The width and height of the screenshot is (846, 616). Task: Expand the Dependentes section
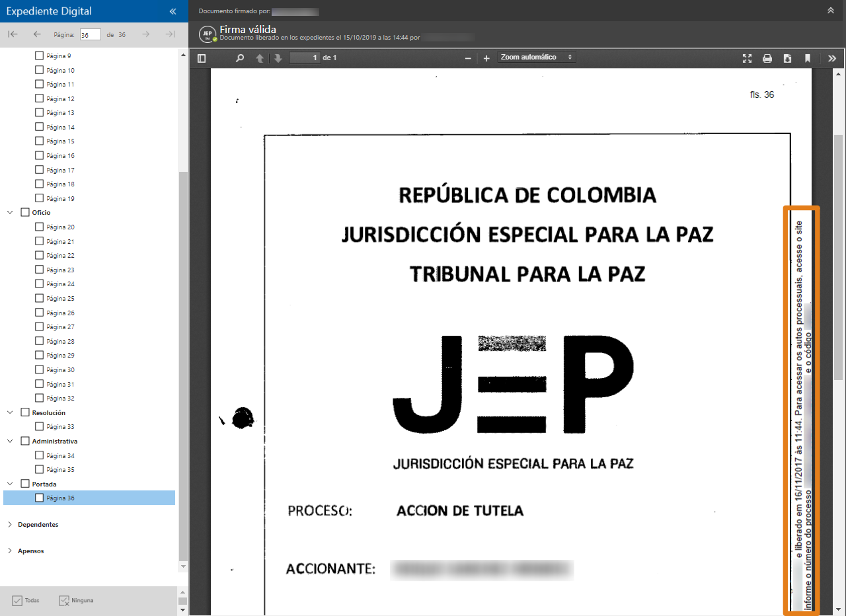click(x=10, y=525)
